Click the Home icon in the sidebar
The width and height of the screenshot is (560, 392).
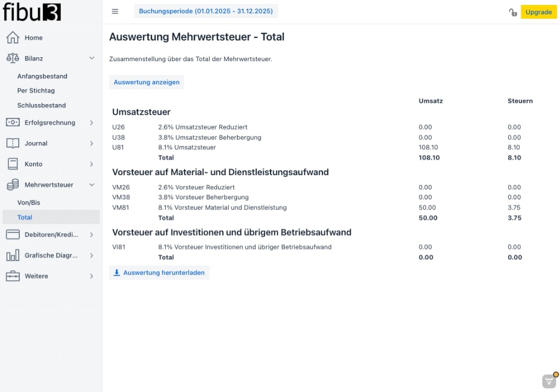point(12,37)
